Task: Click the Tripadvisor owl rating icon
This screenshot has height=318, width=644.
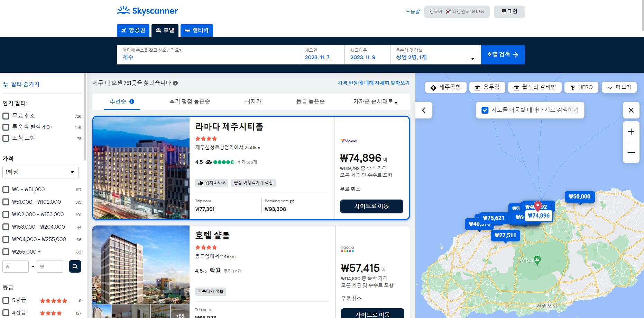Action: [209, 162]
